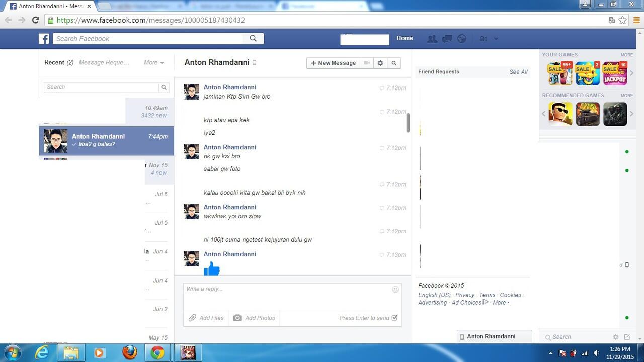Viewport: 644px width, 362px height.
Task: Open the notifications globe icon
Action: point(461,39)
